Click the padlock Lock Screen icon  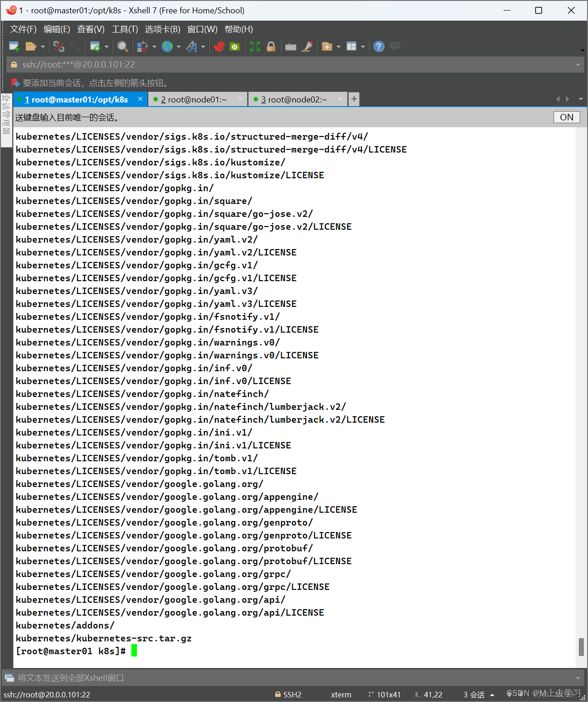tap(271, 46)
